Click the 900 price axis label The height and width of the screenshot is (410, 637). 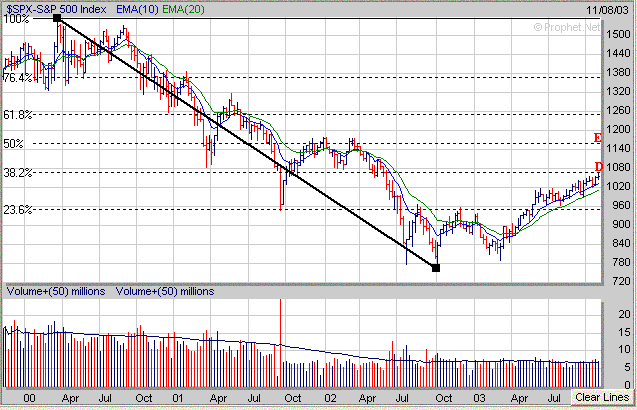(x=621, y=224)
